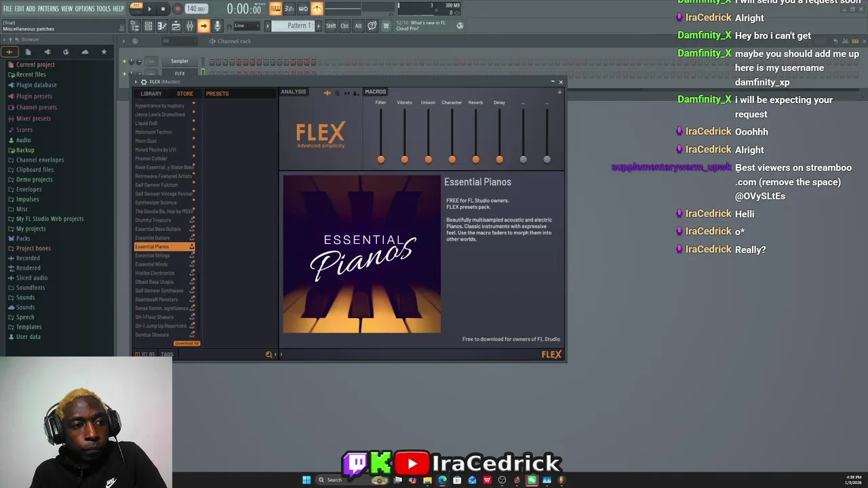Open the Line snap dropdown
Viewport: 868px width, 488px height.
245,26
